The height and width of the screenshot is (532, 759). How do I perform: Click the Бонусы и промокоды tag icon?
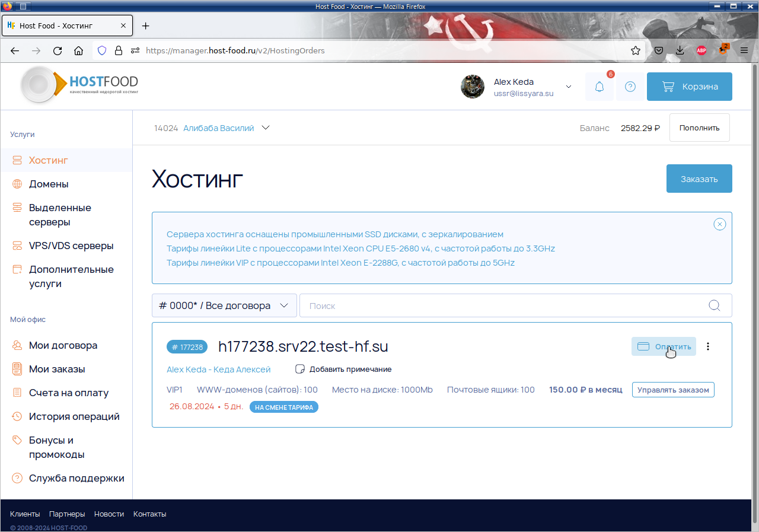[17, 440]
